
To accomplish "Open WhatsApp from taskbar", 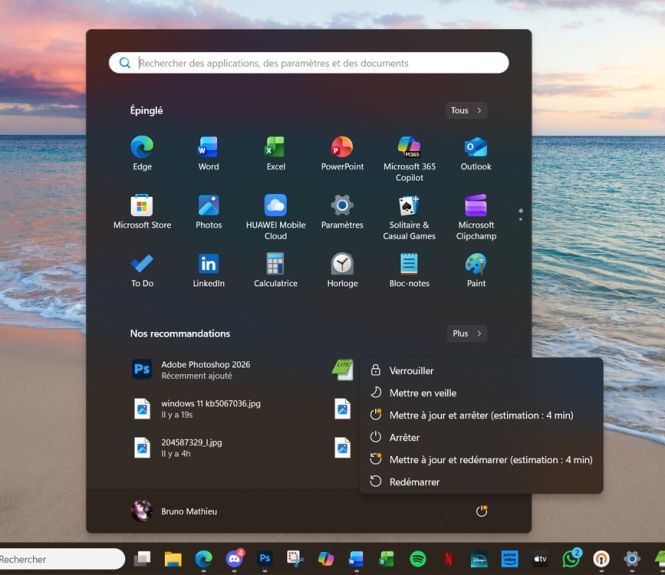I will click(571, 559).
